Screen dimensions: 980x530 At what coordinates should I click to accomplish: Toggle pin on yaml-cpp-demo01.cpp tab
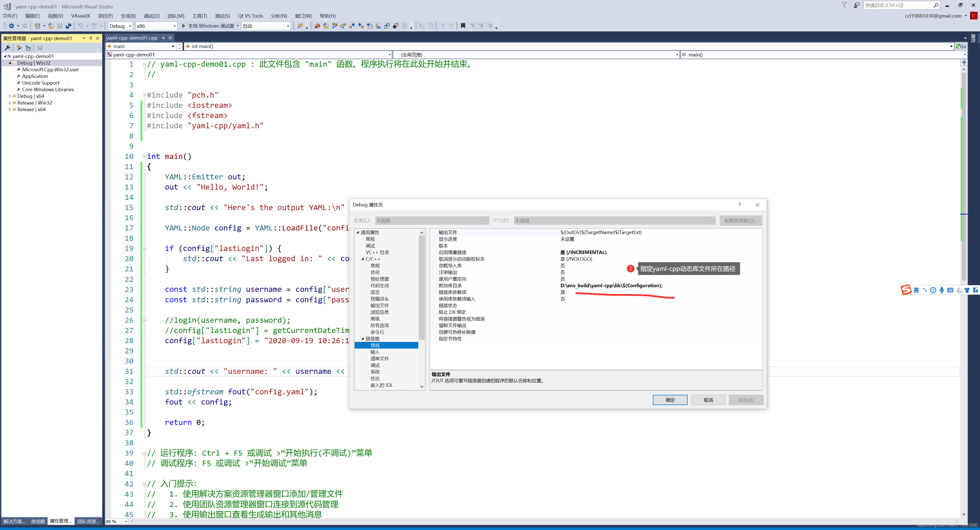[x=163, y=38]
